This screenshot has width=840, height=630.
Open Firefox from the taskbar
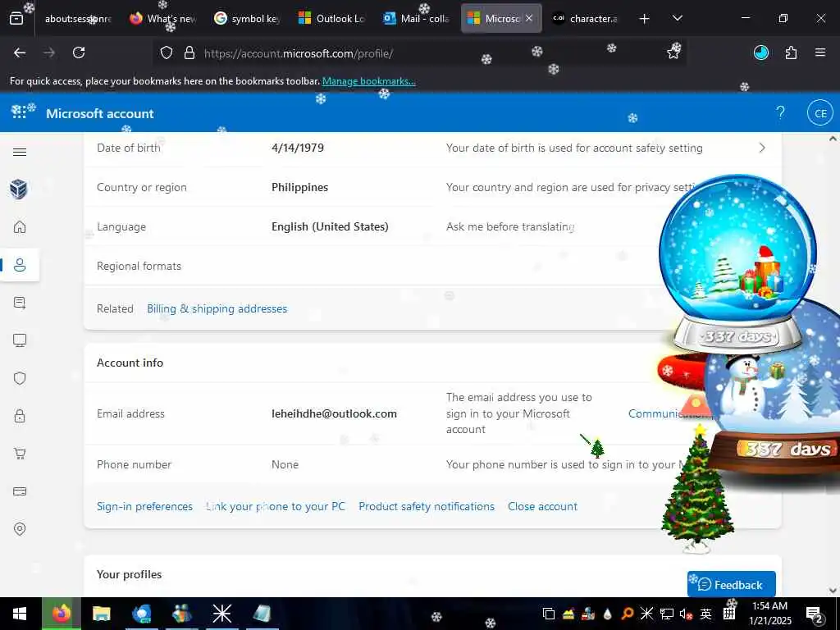(x=61, y=614)
